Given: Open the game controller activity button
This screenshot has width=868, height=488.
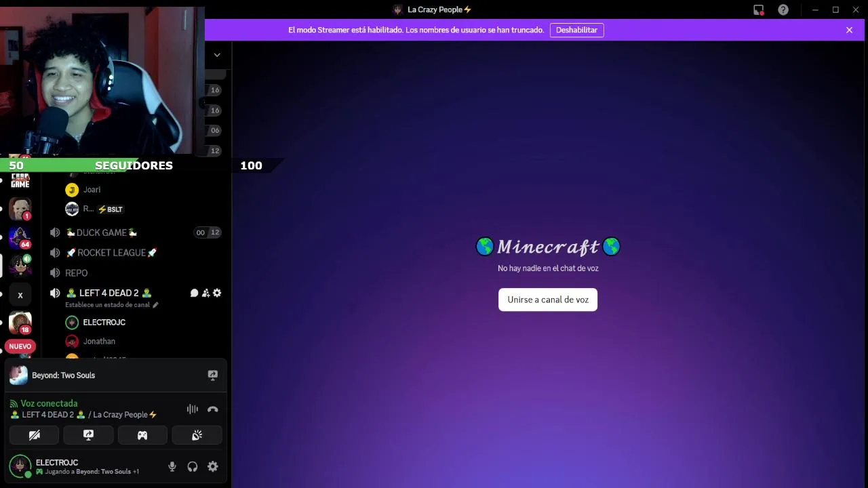Looking at the screenshot, I should [x=142, y=435].
